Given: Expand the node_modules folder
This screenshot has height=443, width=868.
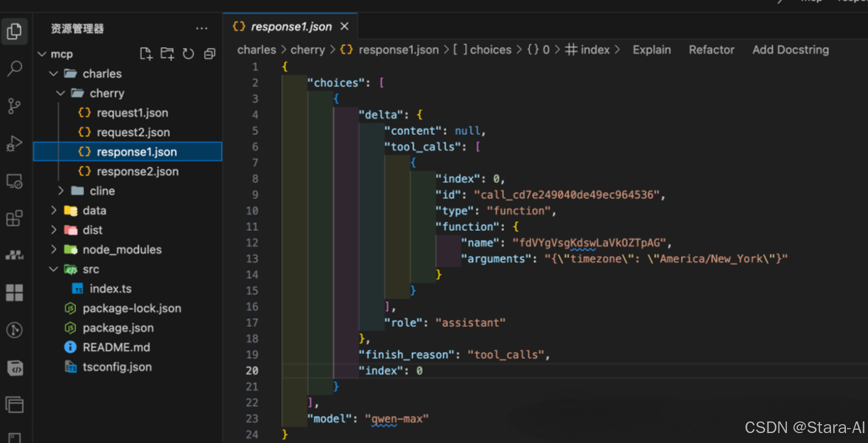Looking at the screenshot, I should 54,250.
